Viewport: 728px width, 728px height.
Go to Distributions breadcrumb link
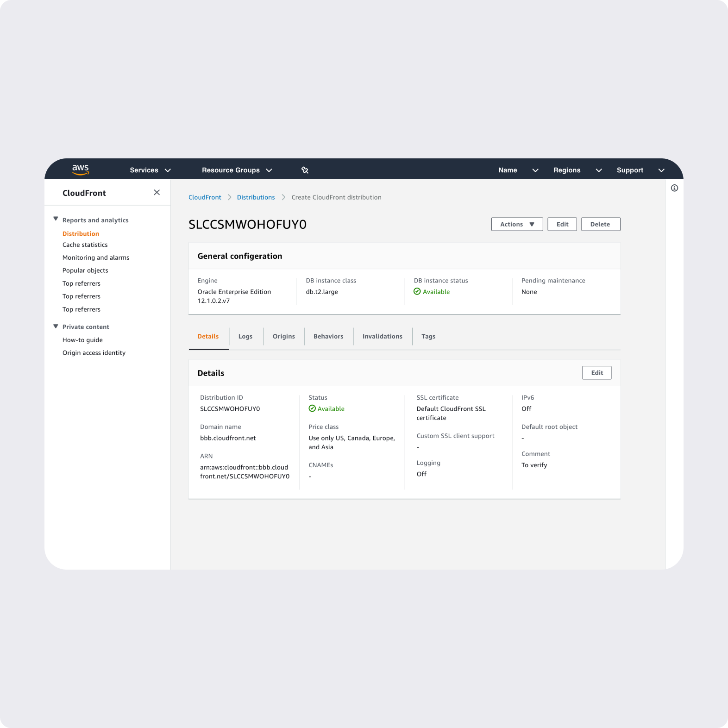[x=256, y=197]
